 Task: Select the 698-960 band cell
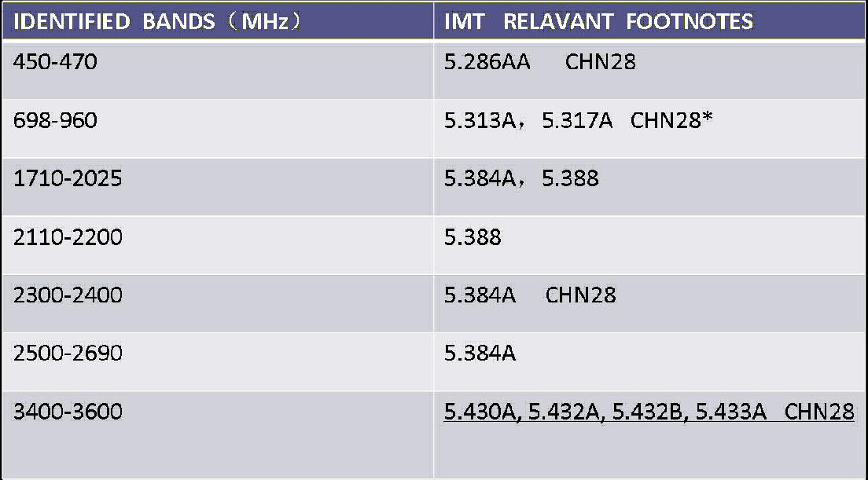coord(218,129)
